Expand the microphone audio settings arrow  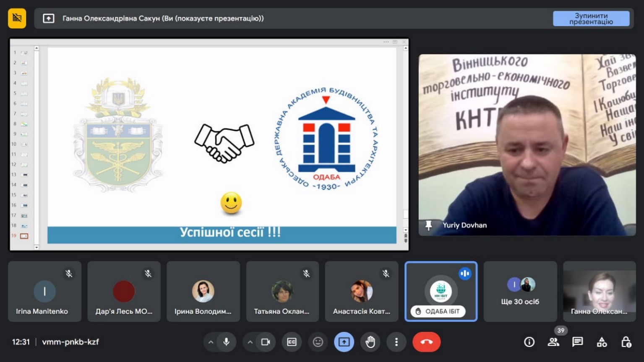211,342
